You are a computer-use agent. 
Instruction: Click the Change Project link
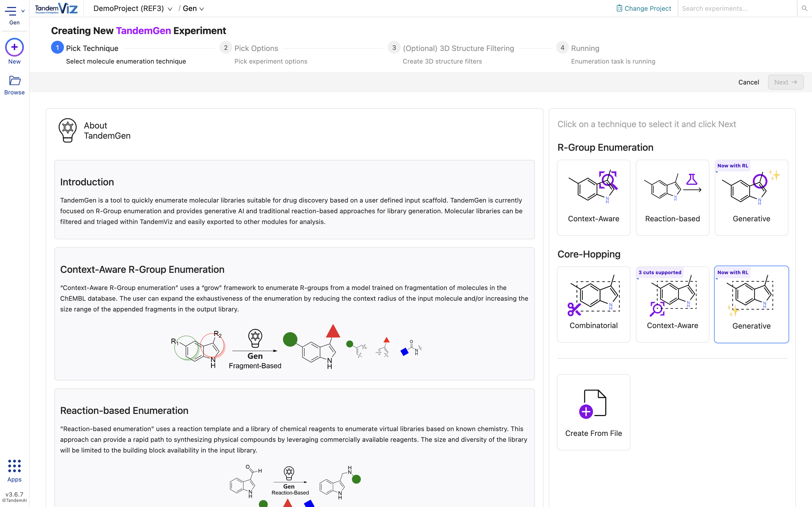click(648, 8)
